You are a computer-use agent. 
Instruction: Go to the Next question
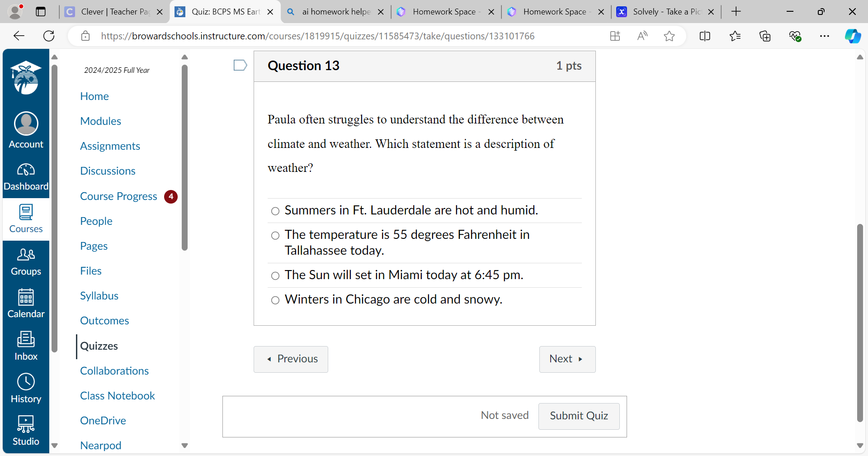567,359
